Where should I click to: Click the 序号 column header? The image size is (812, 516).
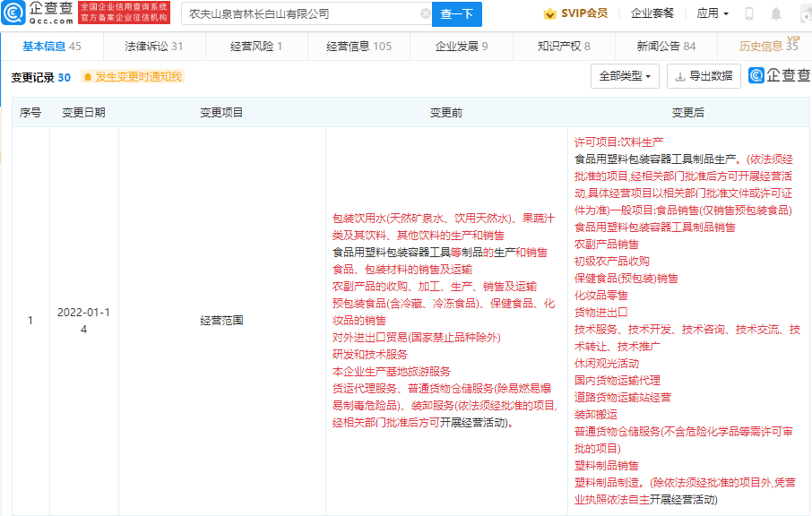[x=30, y=112]
